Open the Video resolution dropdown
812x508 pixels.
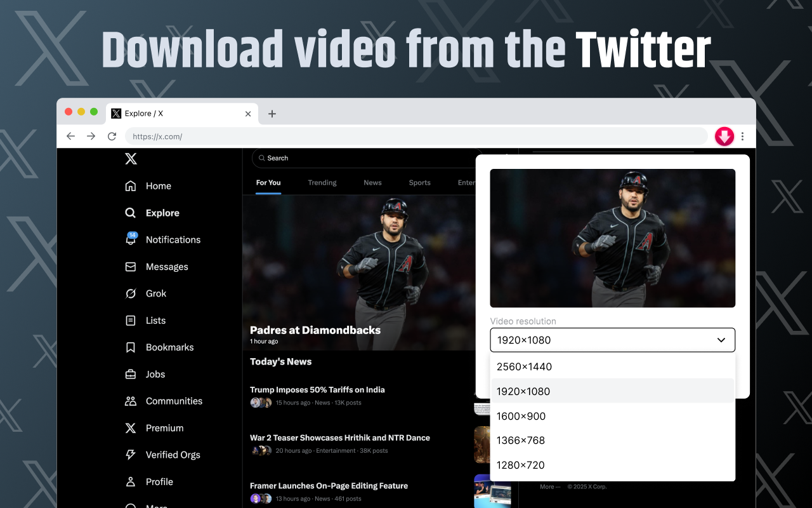pyautogui.click(x=612, y=340)
